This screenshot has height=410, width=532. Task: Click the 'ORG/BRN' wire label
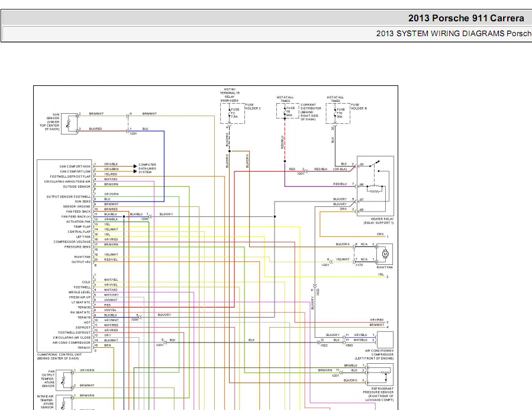[111, 169]
